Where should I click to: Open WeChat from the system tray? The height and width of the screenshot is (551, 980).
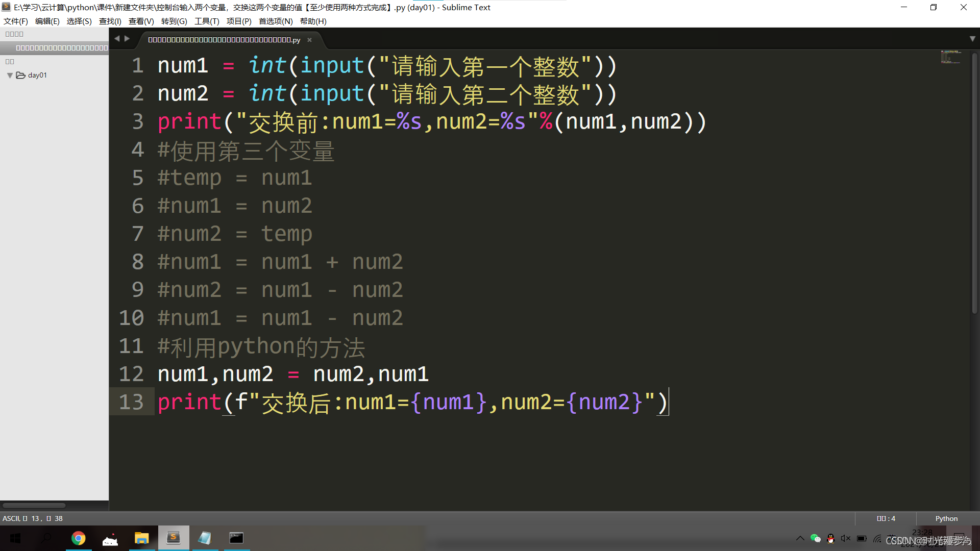pos(816,538)
